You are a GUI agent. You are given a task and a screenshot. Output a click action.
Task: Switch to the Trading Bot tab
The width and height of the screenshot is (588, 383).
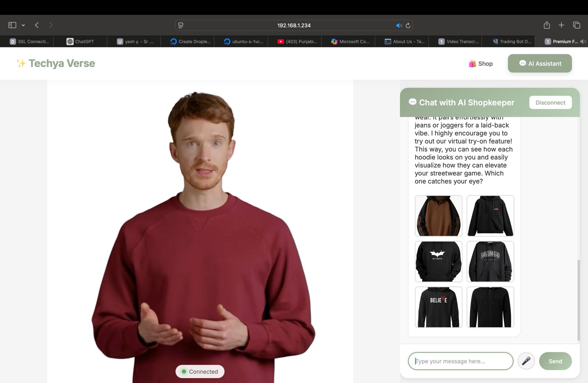click(512, 42)
